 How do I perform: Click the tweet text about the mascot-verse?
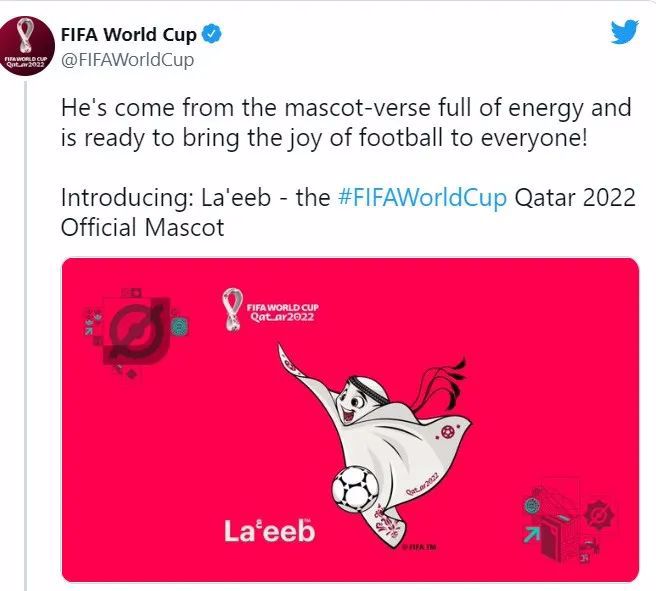[x=346, y=123]
